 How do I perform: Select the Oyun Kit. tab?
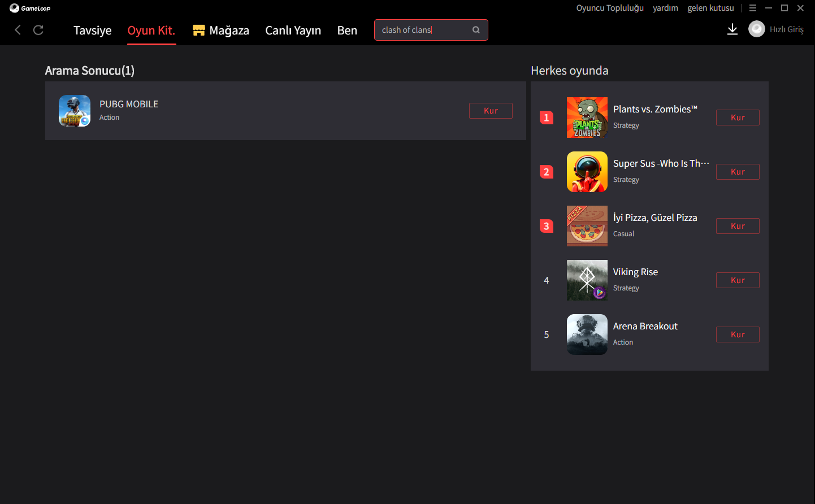(x=151, y=31)
